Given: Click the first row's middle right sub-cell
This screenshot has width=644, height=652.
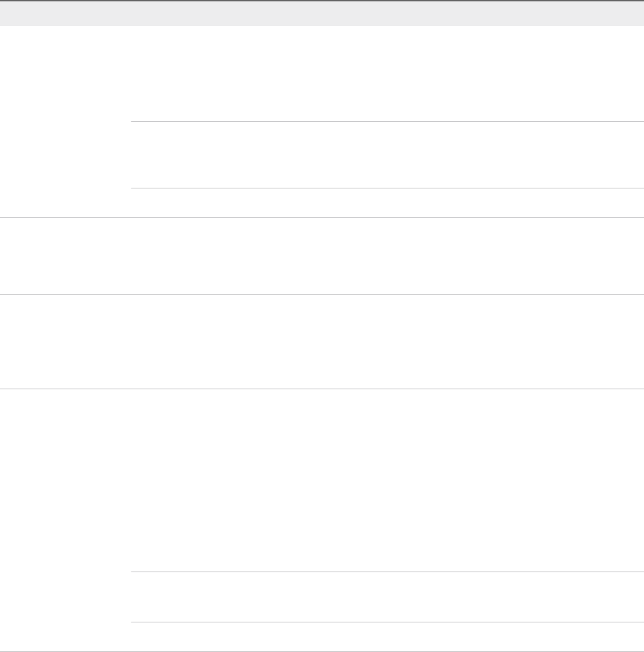Looking at the screenshot, I should [383, 155].
